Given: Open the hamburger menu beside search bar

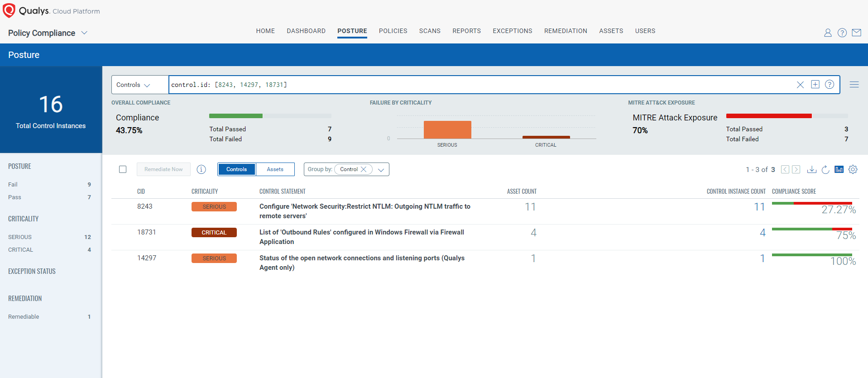Looking at the screenshot, I should [854, 85].
